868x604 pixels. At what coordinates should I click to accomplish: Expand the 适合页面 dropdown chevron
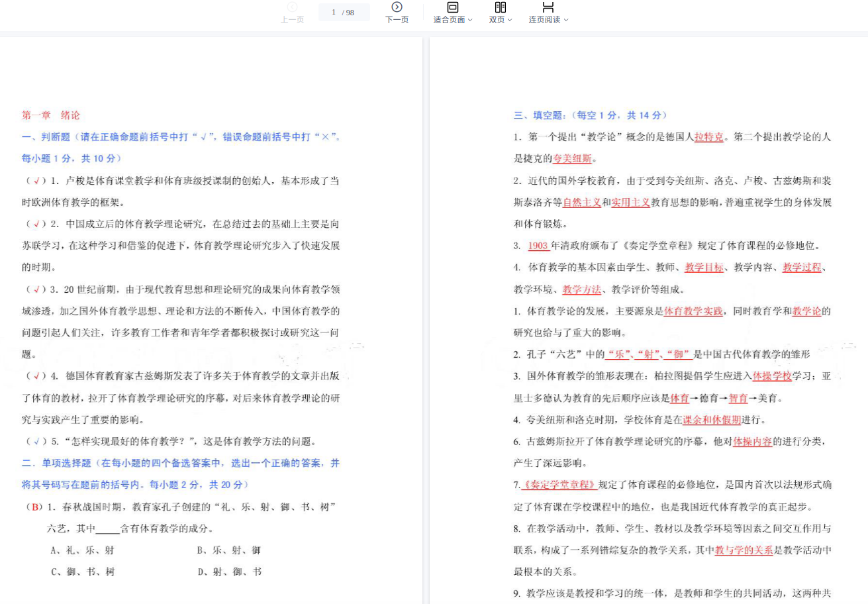coord(470,20)
